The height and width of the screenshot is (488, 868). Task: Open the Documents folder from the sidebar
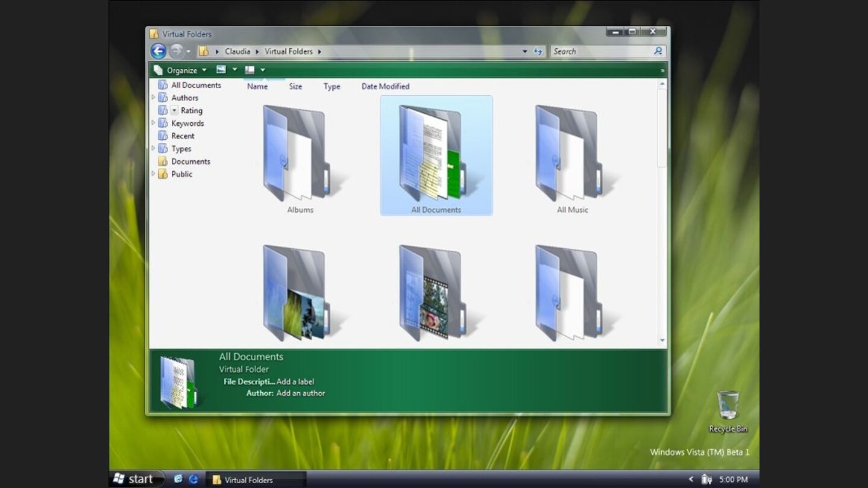tap(190, 161)
